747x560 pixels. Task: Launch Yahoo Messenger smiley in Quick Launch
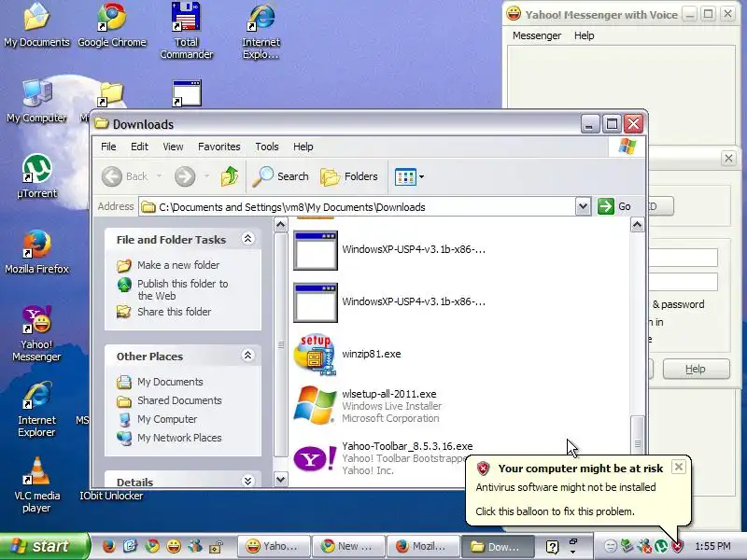point(174,546)
